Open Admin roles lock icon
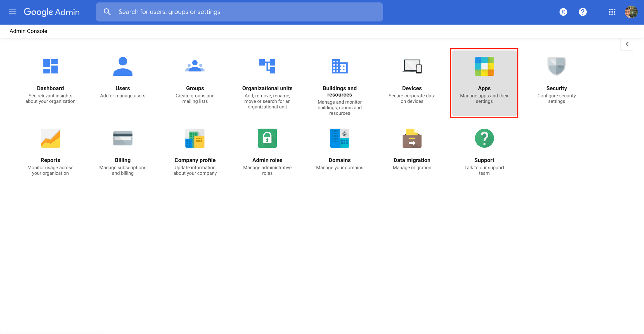The image size is (644, 334). [267, 138]
